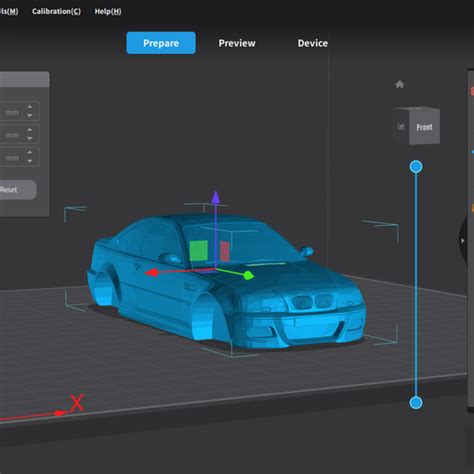This screenshot has width=474, height=474.
Task: Click the green Y-axis move handle
Action: pos(249,275)
